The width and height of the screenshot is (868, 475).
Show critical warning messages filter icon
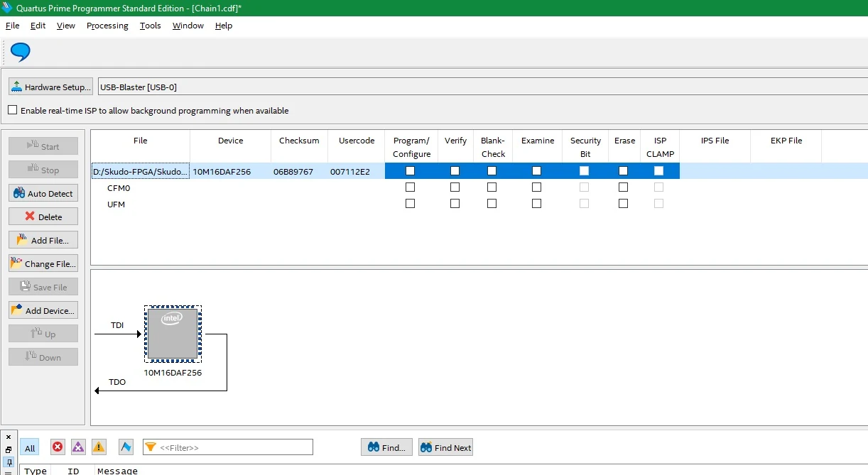tap(78, 447)
